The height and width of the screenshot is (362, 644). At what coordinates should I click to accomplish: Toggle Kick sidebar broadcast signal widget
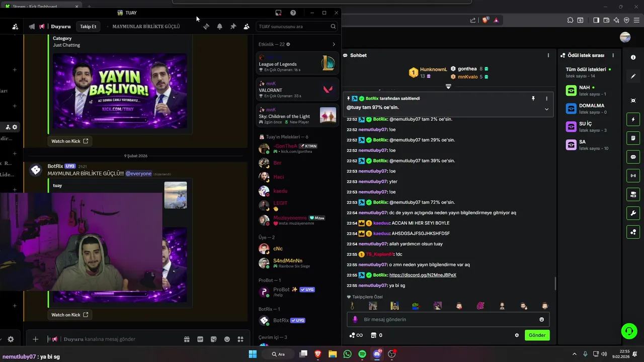[x=633, y=175]
